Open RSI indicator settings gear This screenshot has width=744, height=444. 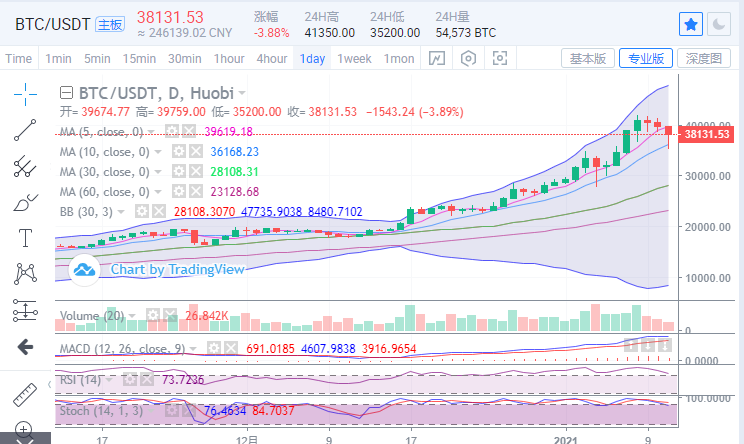[130, 379]
